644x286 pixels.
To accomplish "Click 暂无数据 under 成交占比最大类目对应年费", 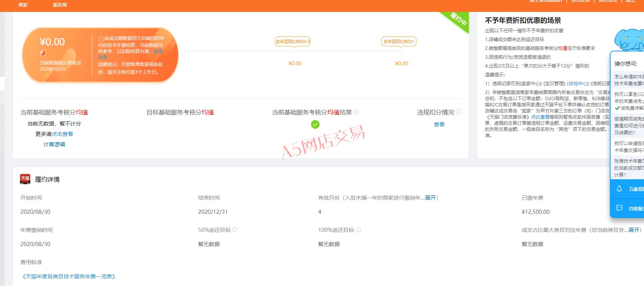I will [533, 244].
